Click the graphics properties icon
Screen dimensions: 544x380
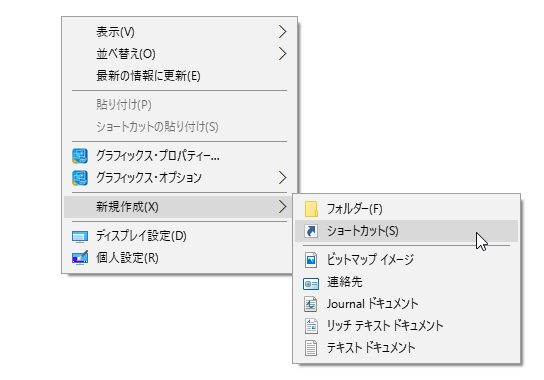[x=80, y=156]
